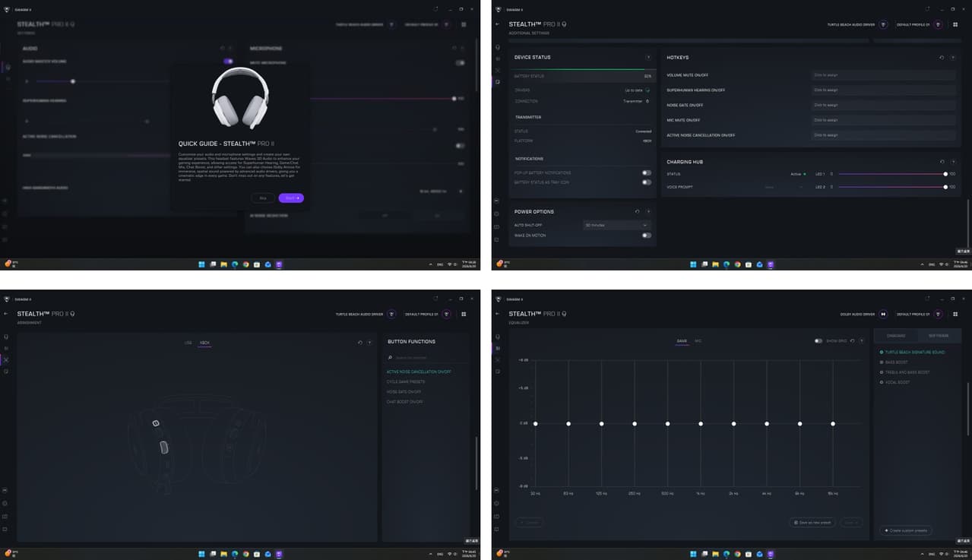
Task: Reset button assignments on the Assignment screen
Action: [x=360, y=343]
